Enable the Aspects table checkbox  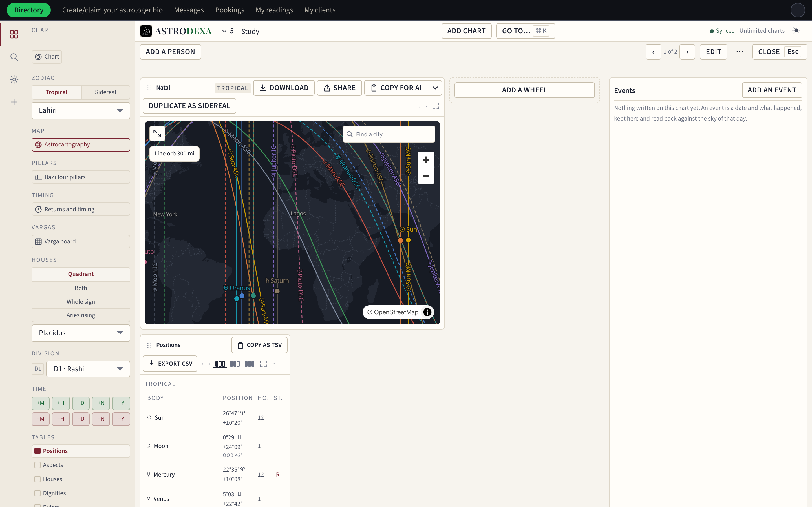pos(37,465)
